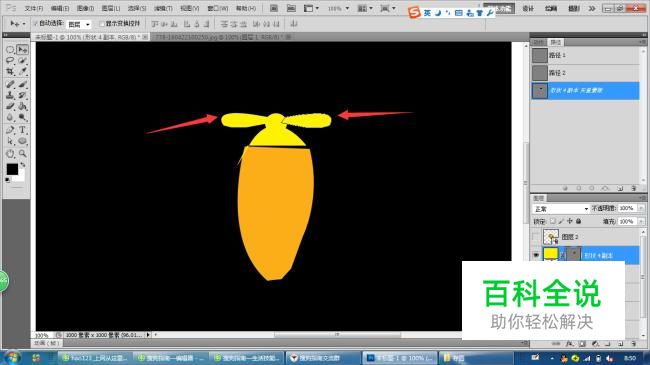The image size is (650, 365).
Task: Click the Launch Bridge icon
Action: (x=274, y=8)
